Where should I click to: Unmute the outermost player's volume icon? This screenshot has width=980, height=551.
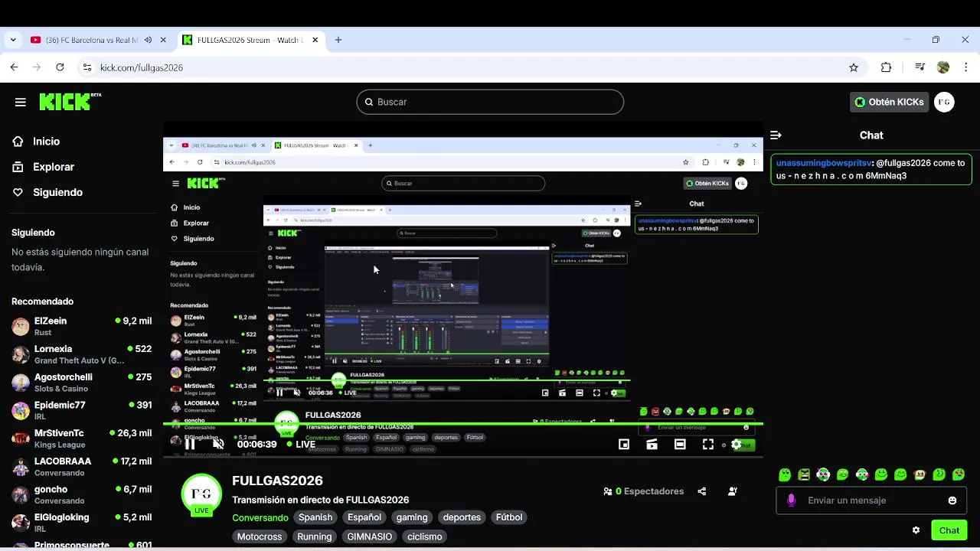coord(218,444)
